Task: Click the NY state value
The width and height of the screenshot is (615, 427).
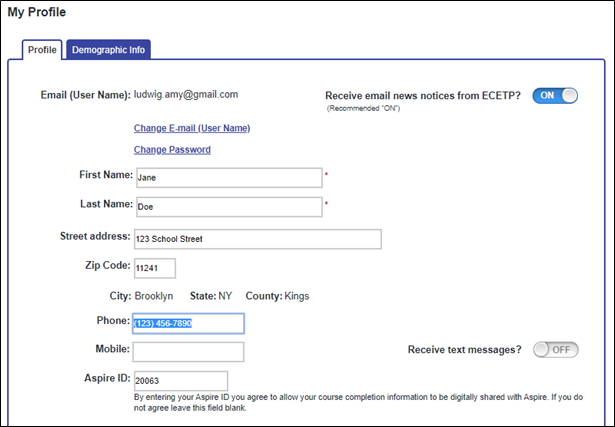Action: coord(225,296)
